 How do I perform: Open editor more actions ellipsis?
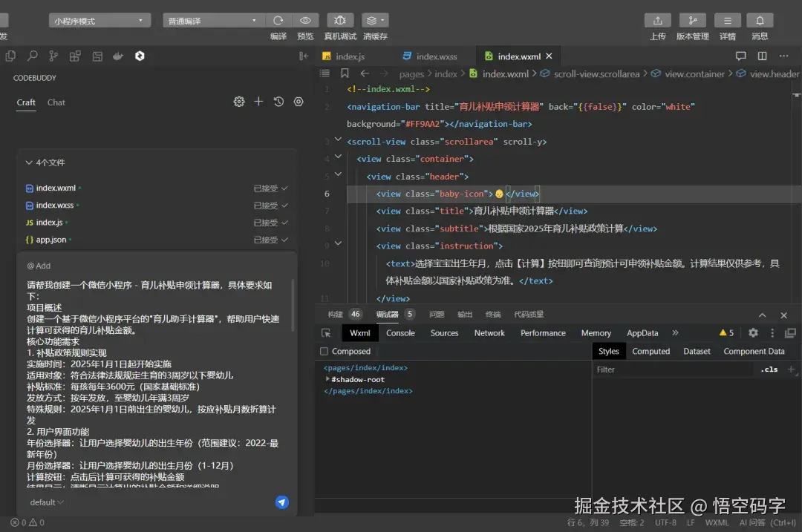pos(783,56)
